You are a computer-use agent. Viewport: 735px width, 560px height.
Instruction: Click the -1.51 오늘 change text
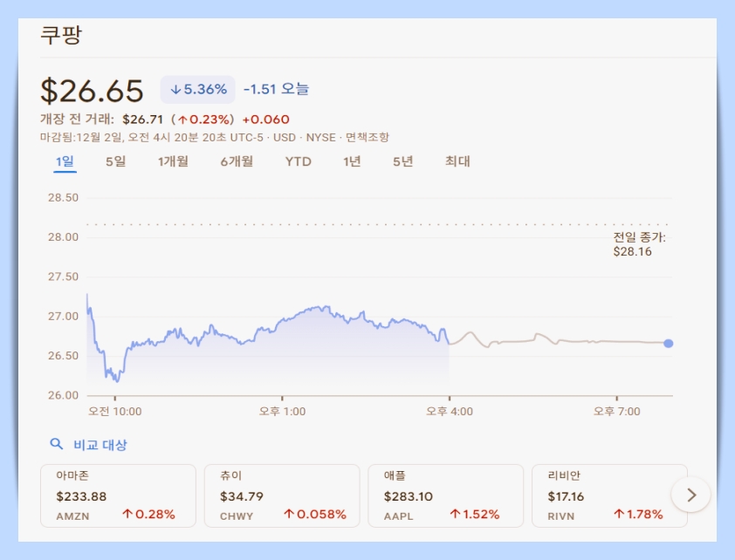[x=276, y=89]
